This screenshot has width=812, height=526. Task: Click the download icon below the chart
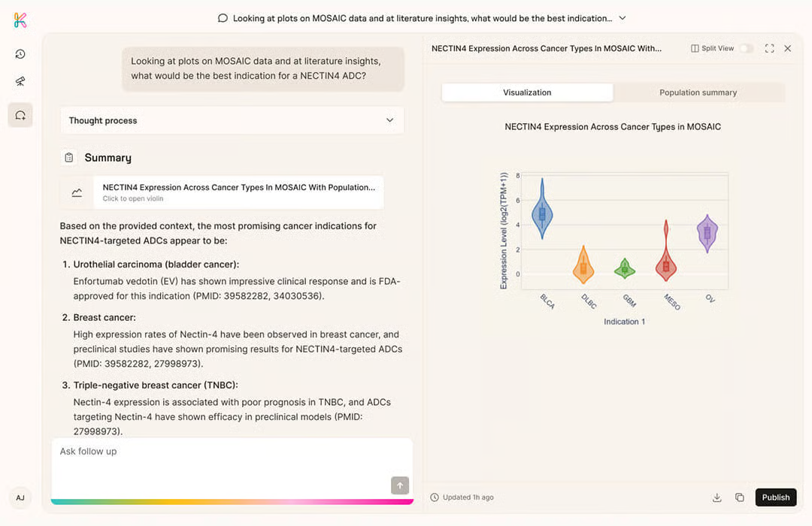pyautogui.click(x=717, y=497)
